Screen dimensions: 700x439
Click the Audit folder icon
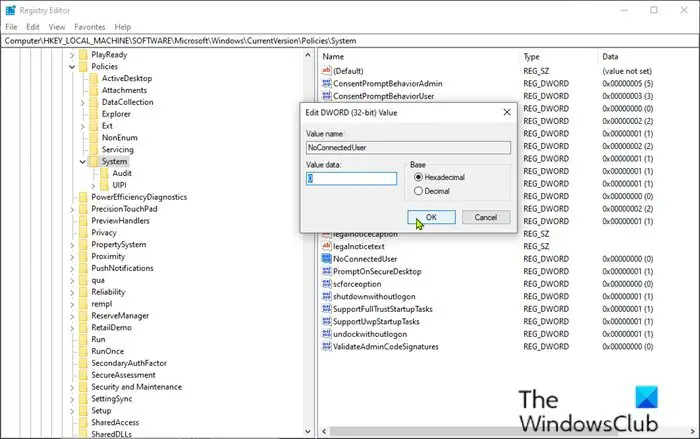point(104,173)
